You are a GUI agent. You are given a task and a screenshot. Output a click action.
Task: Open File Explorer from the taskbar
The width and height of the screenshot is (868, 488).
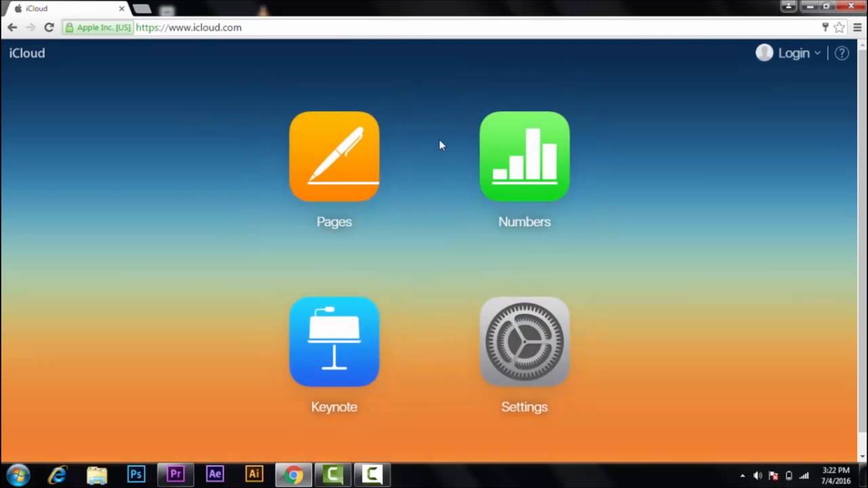point(97,474)
